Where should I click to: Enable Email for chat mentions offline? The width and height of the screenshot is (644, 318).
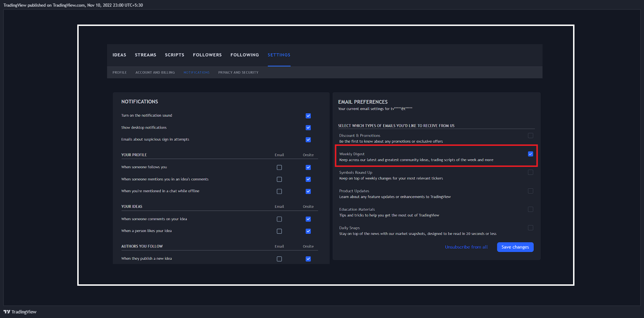tap(279, 191)
